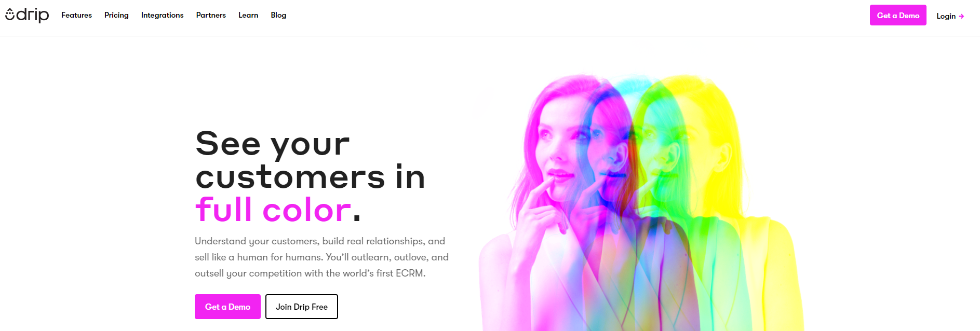The image size is (980, 331).
Task: Click the header Get a Demo button
Action: pyautogui.click(x=898, y=15)
